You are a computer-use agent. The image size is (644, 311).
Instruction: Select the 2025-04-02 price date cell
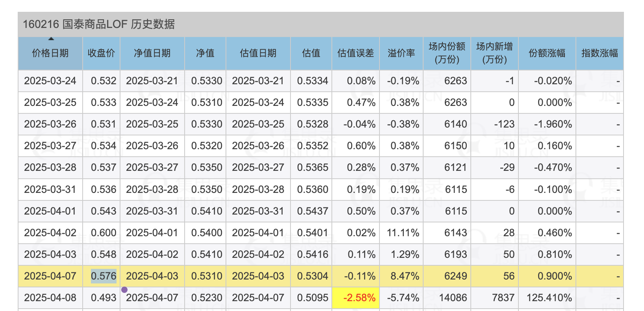50,233
